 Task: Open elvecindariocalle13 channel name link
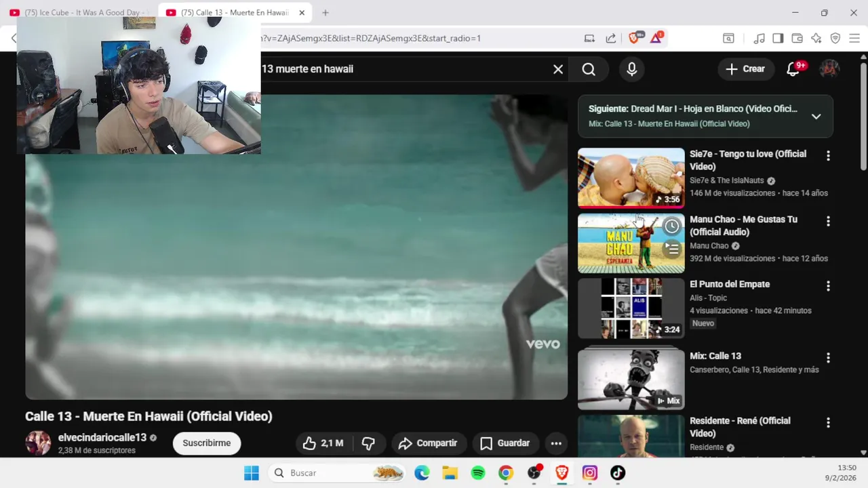pyautogui.click(x=102, y=438)
